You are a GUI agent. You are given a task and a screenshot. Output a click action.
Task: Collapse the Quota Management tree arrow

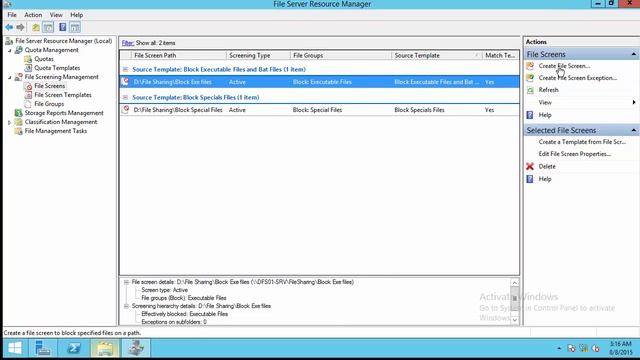click(10, 50)
